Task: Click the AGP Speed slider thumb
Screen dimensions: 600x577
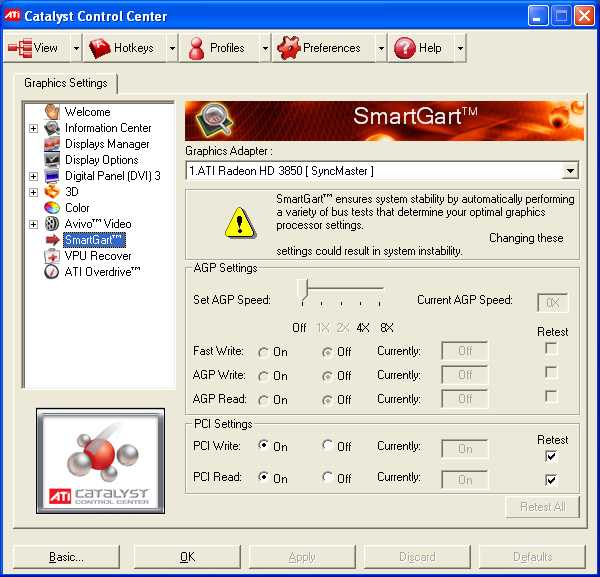Action: 302,290
